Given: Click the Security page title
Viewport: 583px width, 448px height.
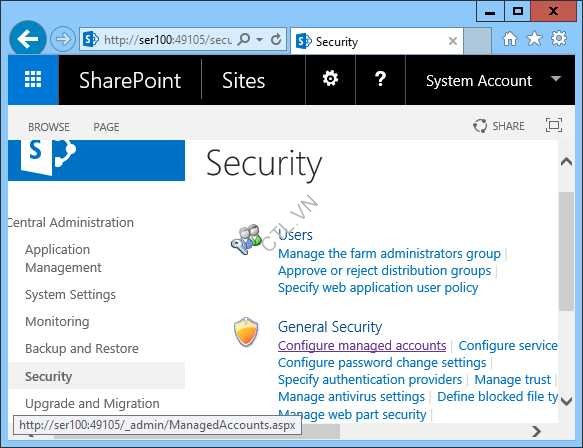Looking at the screenshot, I should point(264,165).
